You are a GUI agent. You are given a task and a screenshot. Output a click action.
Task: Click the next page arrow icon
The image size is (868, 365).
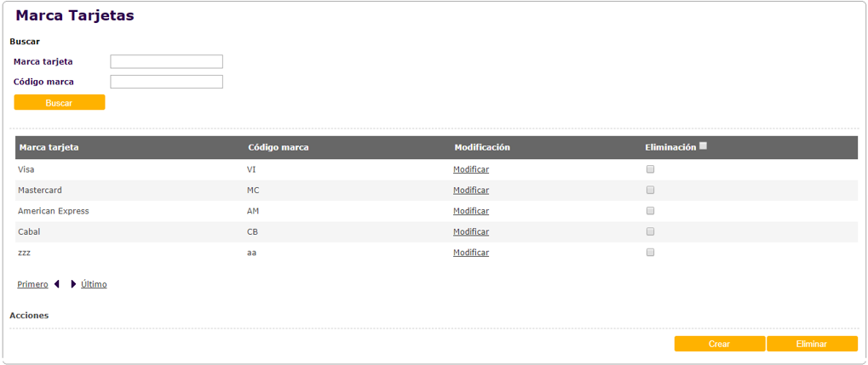(x=73, y=284)
